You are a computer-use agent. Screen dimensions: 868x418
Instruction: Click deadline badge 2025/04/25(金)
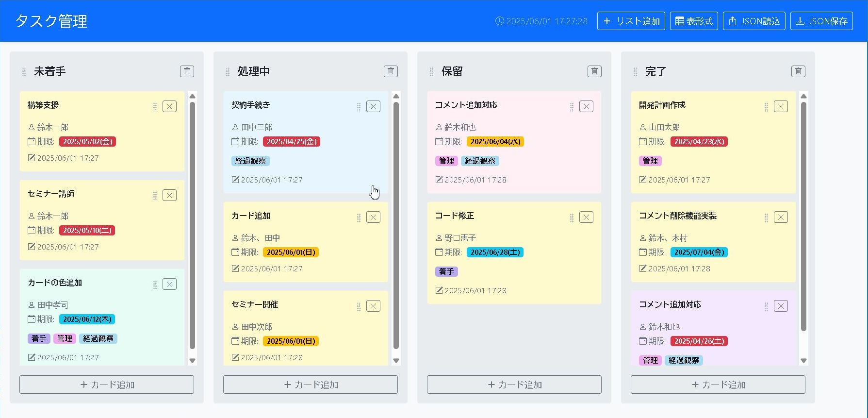[x=291, y=142]
